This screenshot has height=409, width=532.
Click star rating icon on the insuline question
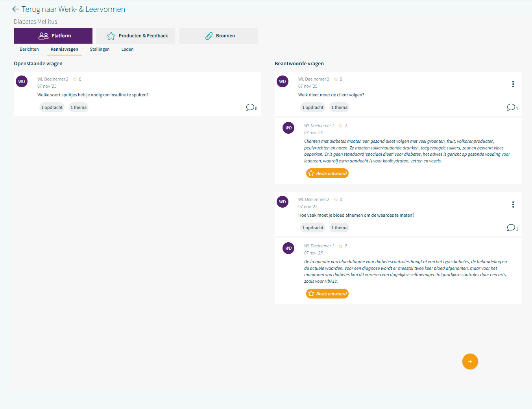click(75, 79)
